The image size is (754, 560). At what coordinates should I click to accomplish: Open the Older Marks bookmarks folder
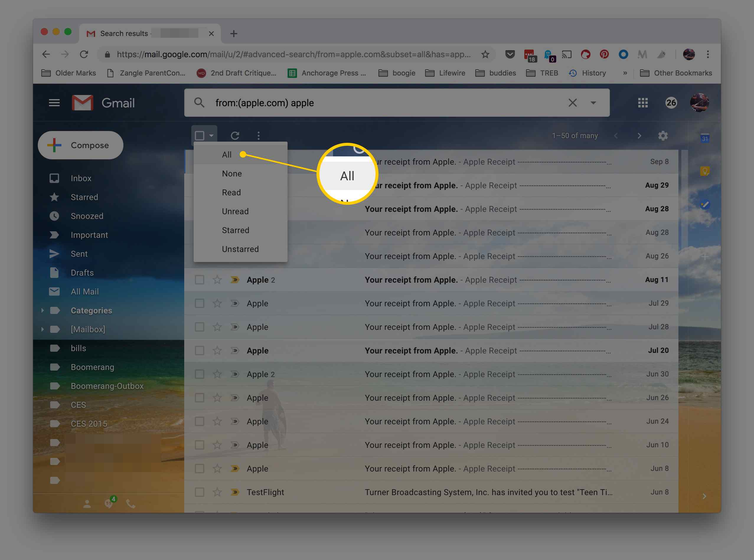68,73
